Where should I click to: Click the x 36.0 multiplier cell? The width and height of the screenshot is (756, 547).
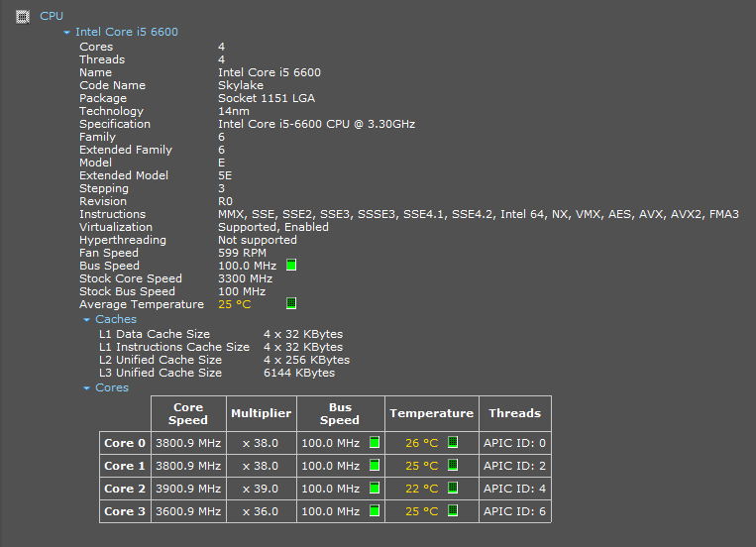(x=261, y=511)
